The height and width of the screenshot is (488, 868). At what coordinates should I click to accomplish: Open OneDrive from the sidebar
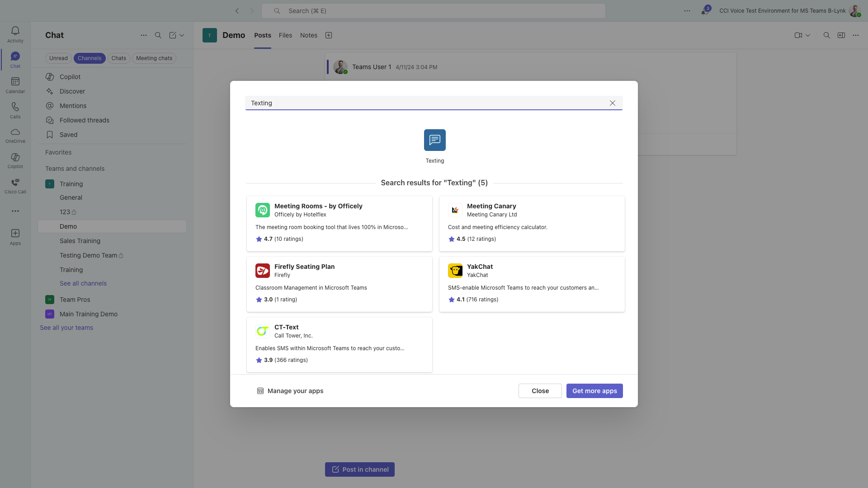(15, 135)
